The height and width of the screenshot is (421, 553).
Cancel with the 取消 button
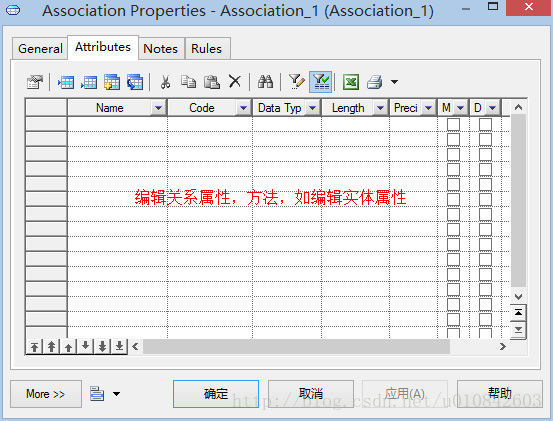(x=311, y=394)
